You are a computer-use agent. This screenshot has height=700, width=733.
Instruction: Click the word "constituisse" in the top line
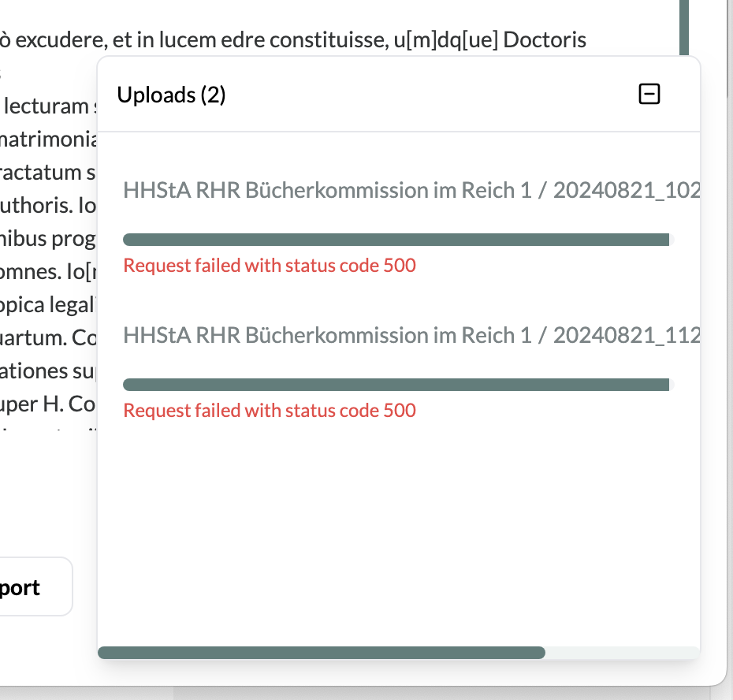point(329,40)
